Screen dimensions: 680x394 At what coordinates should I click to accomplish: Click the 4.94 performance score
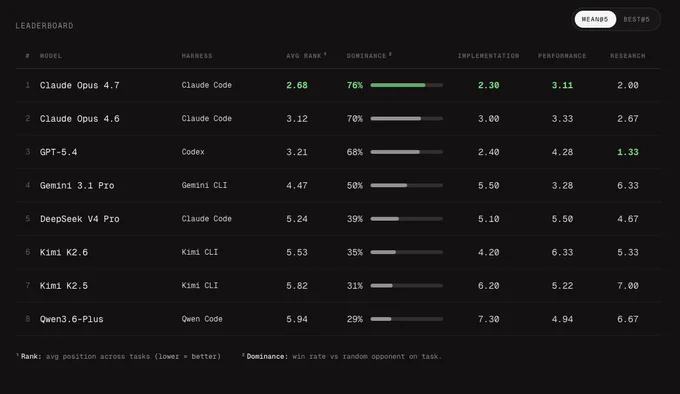[562, 319]
